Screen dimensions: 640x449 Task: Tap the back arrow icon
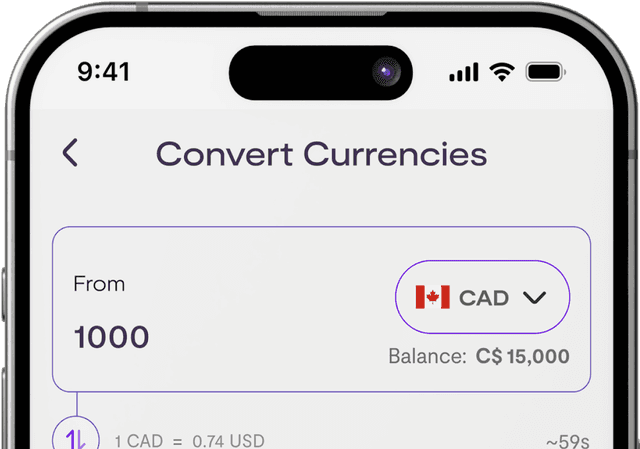[x=70, y=153]
